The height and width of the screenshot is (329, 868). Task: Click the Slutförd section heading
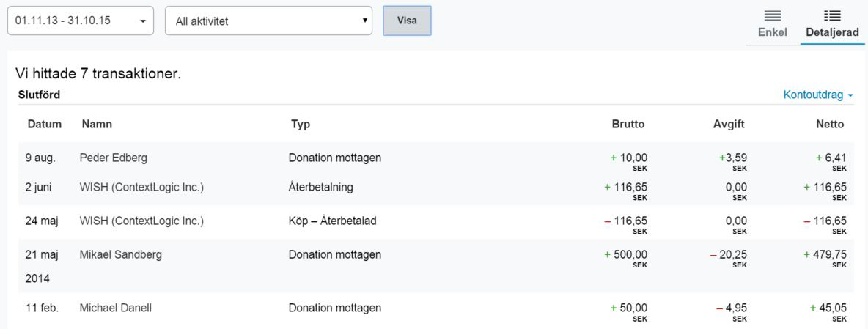click(39, 95)
